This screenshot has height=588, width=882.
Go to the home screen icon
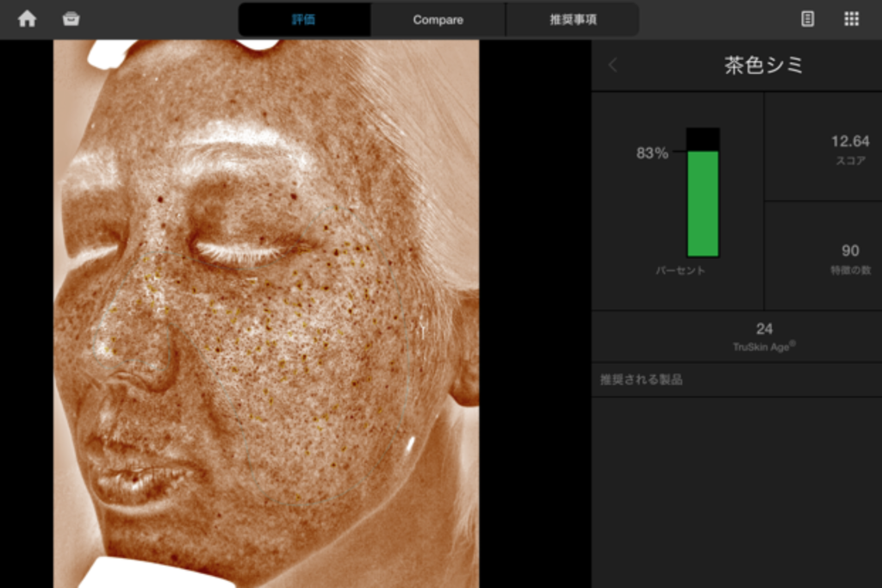click(28, 19)
